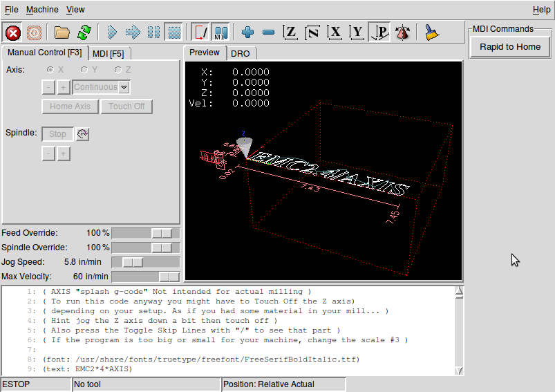
Task: Increase spindle speed with plus button
Action: (x=64, y=153)
